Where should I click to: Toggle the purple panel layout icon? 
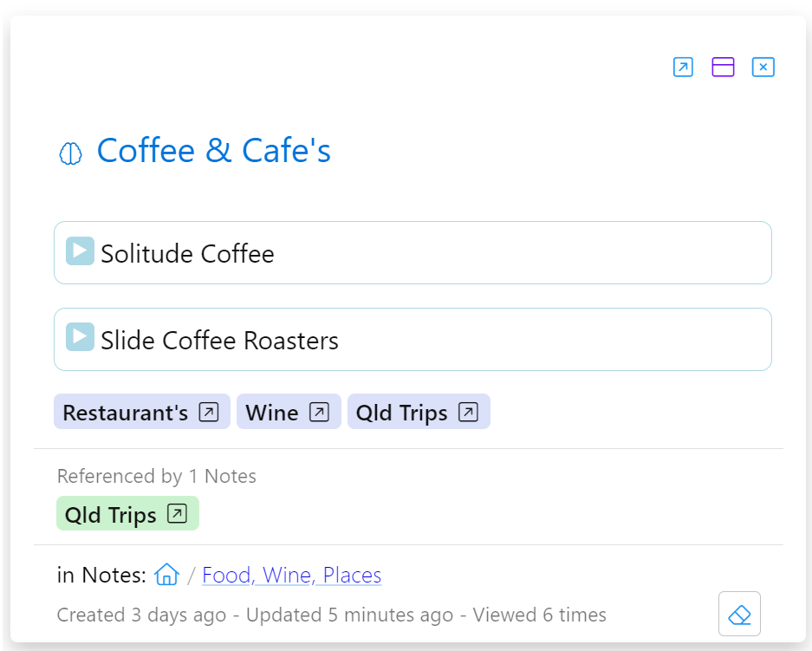(723, 67)
